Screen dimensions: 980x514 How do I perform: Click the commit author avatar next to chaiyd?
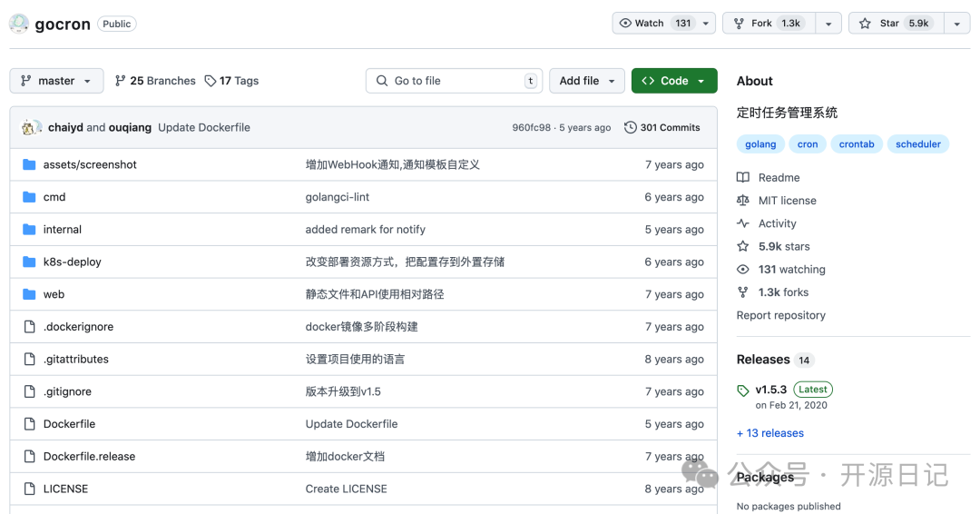31,127
